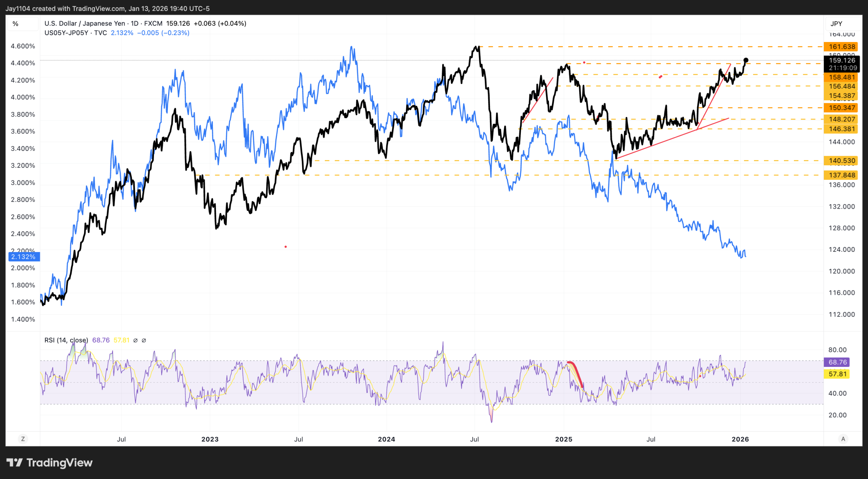Click the TradingView logo at bottom left
868x479 pixels.
pyautogui.click(x=50, y=462)
